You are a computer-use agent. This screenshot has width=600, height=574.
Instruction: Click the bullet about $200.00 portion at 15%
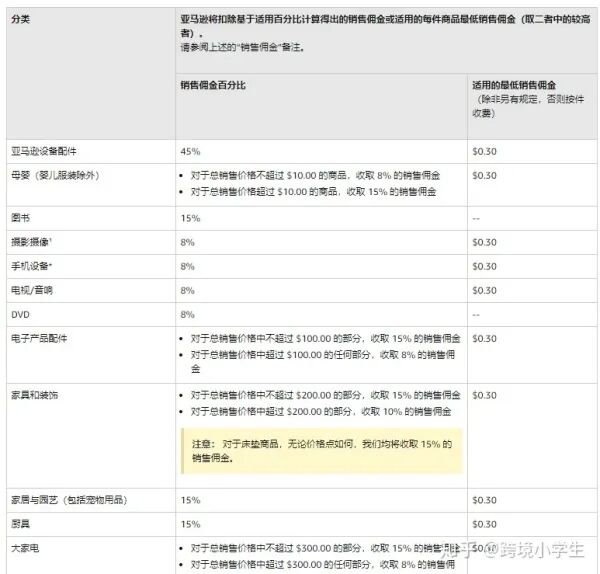[x=326, y=395]
